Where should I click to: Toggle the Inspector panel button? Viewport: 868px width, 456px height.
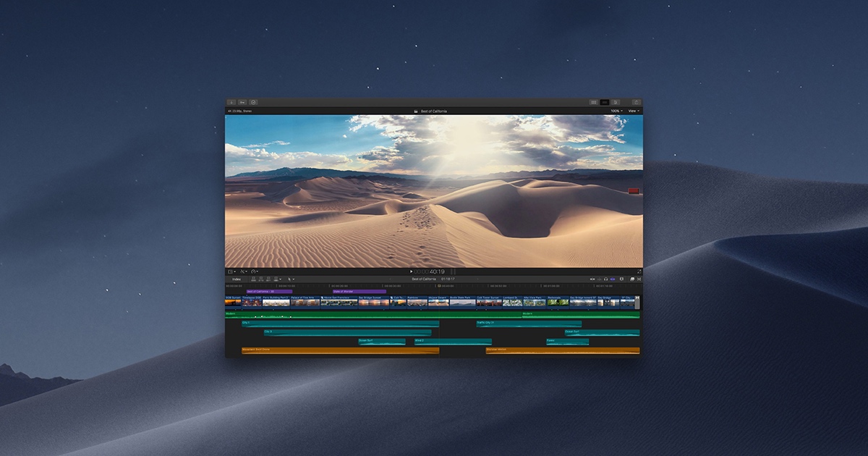pos(616,102)
